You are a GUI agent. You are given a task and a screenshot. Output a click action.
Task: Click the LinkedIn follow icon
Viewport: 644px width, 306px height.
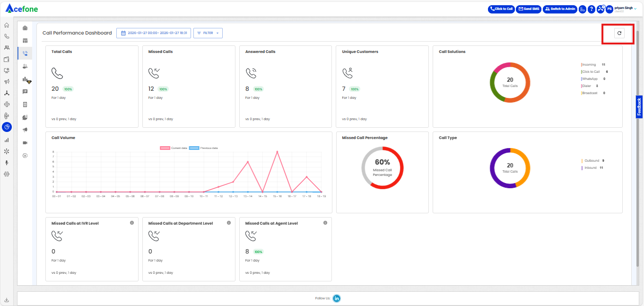(337, 298)
